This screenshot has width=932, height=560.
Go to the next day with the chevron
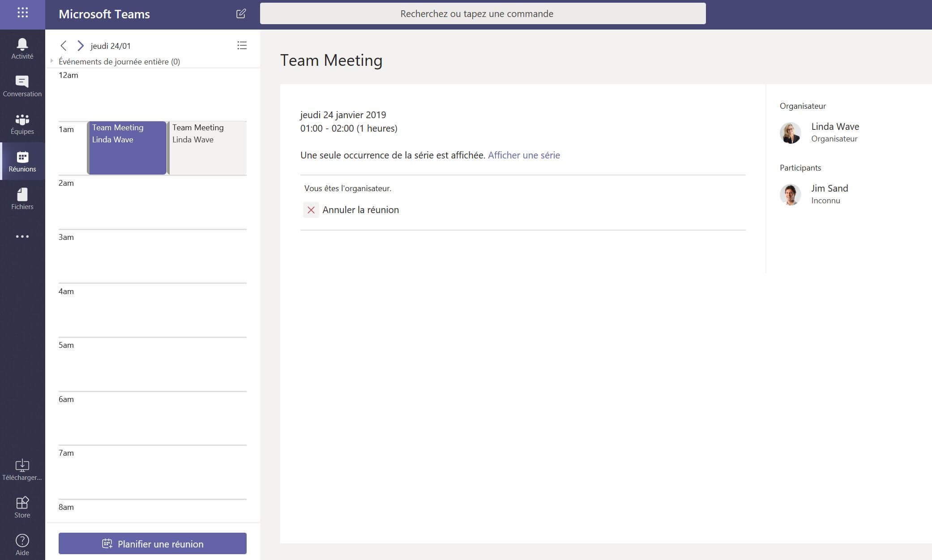[81, 45]
